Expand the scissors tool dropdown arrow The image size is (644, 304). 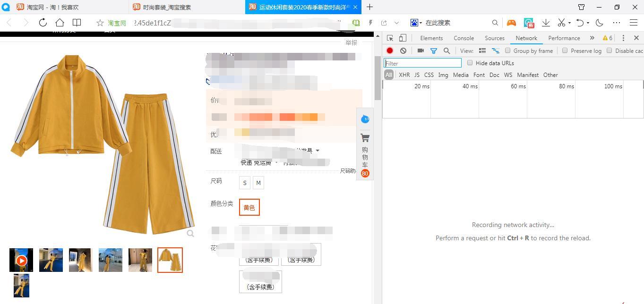[569, 23]
